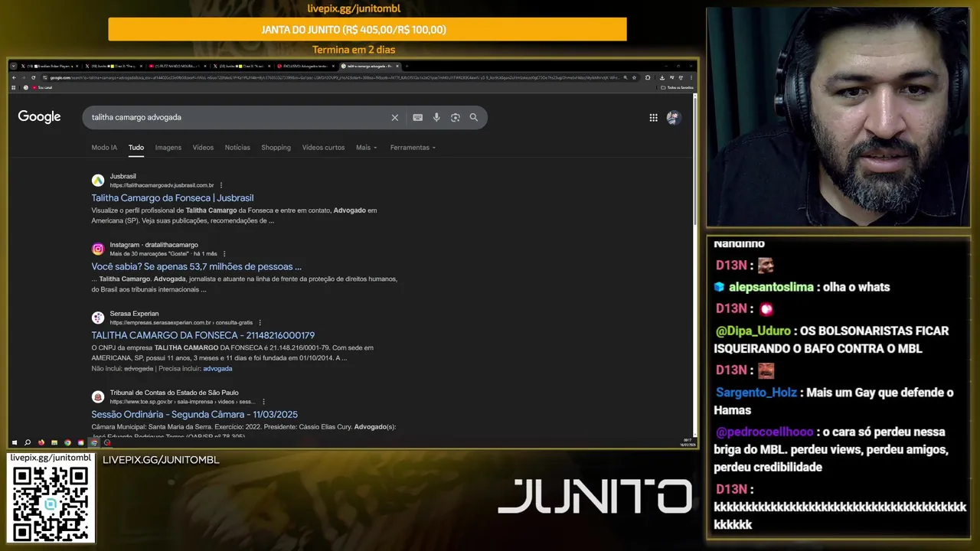Open 'Sessão Ordinária - Segunda Câmara' result
Screen dimensions: 980x551
194,415
